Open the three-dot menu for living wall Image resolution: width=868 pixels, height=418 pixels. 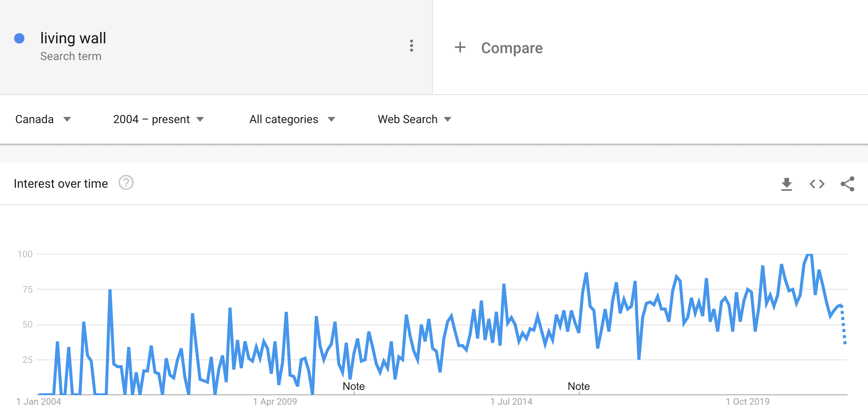(411, 46)
